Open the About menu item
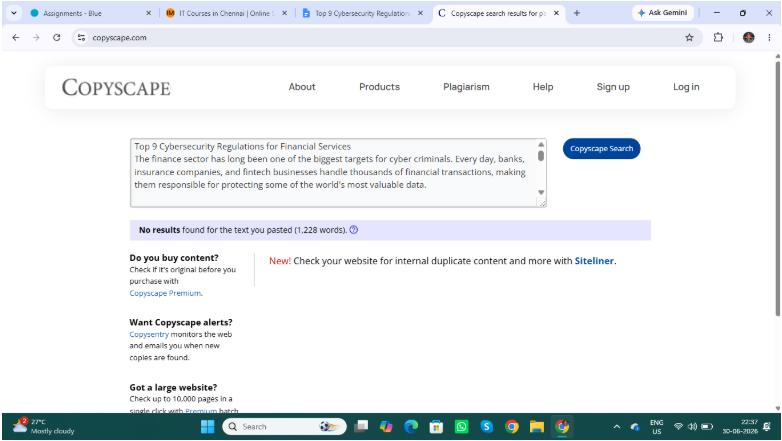782x441 pixels. (302, 87)
